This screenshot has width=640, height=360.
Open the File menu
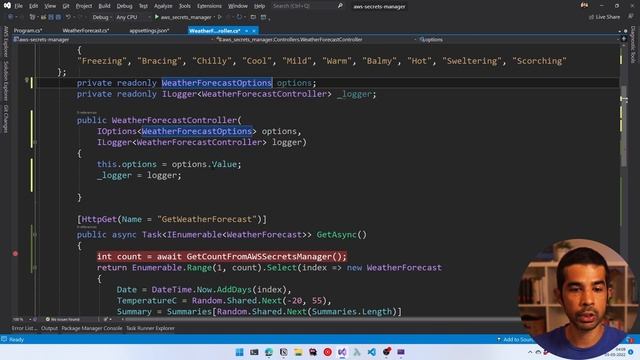pyautogui.click(x=18, y=6)
